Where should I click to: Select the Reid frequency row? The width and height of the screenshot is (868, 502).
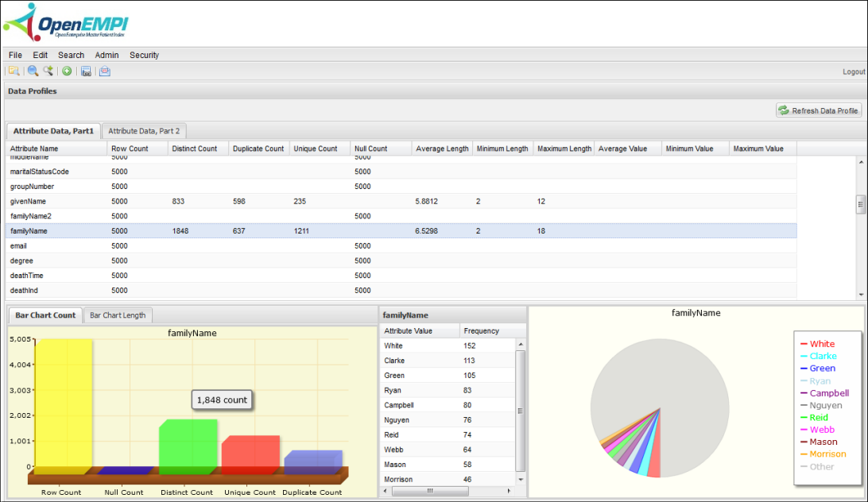pyautogui.click(x=448, y=435)
